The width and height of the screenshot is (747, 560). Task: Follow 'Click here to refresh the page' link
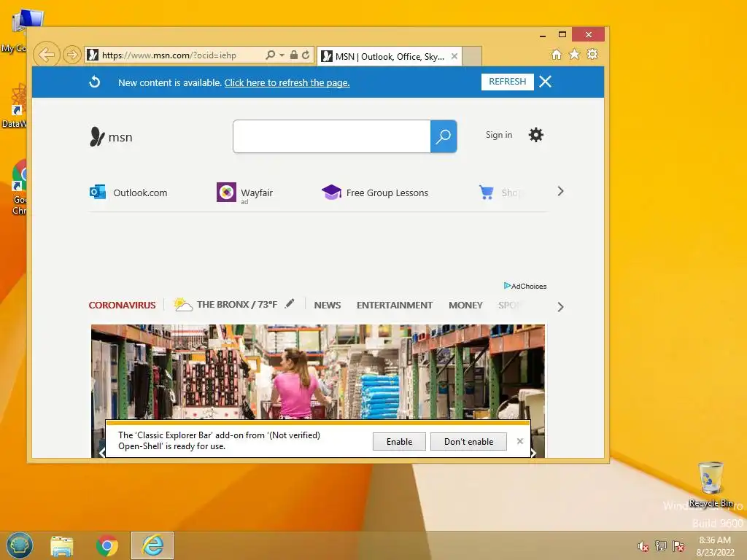click(287, 82)
